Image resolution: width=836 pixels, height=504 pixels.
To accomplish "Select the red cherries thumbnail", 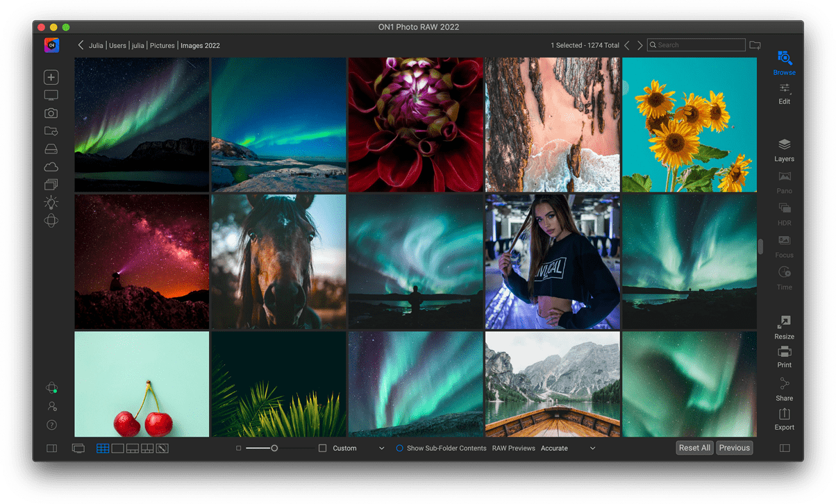I will click(x=142, y=384).
